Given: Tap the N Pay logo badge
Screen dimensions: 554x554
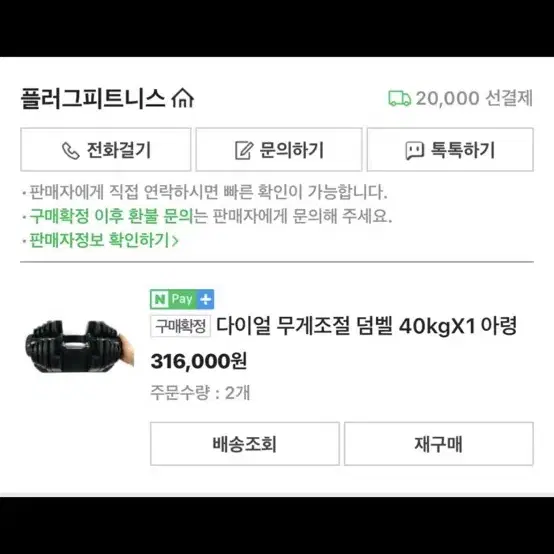Looking at the screenshot, I should (x=173, y=299).
